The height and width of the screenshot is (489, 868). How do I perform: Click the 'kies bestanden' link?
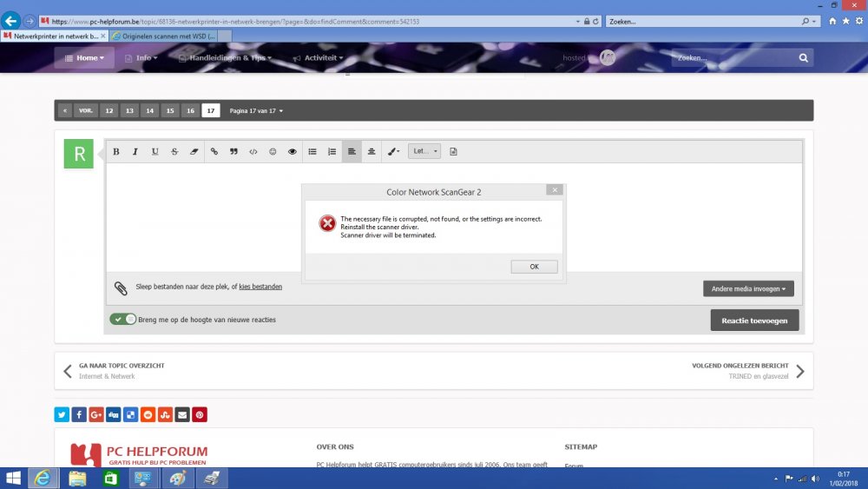tap(260, 287)
